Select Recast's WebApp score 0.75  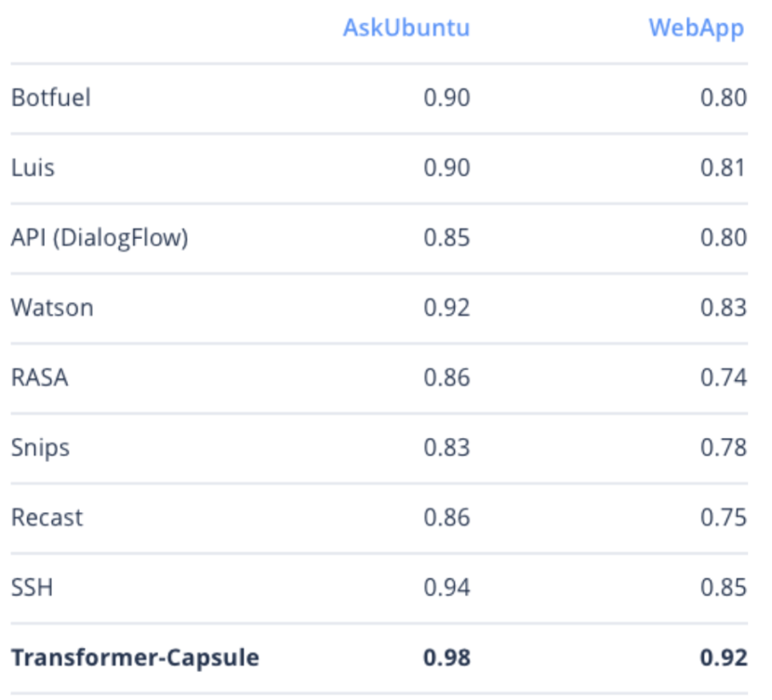click(x=723, y=518)
